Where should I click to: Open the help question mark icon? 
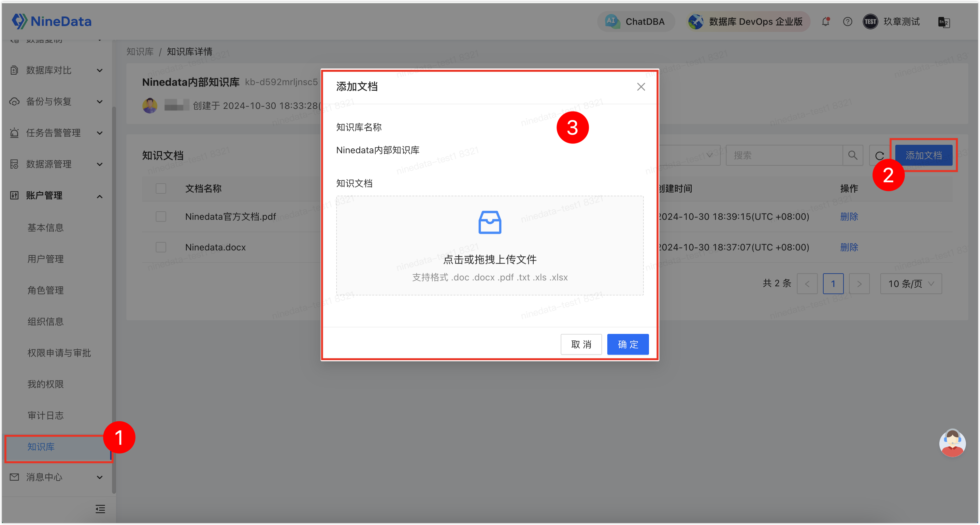[847, 22]
